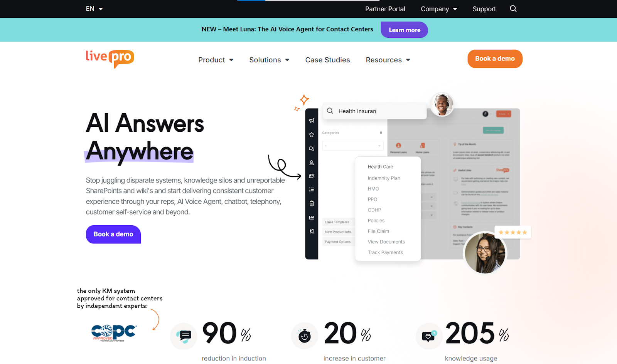
Task: Click the five-star rating badge
Action: (512, 232)
